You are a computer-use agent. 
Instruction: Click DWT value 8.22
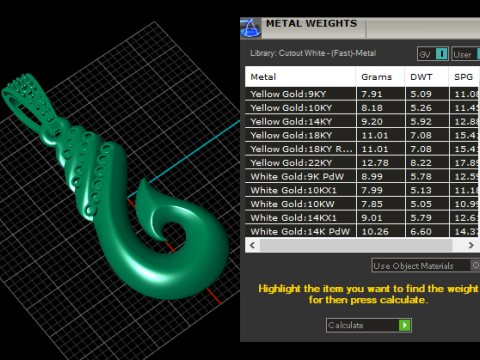tap(421, 163)
